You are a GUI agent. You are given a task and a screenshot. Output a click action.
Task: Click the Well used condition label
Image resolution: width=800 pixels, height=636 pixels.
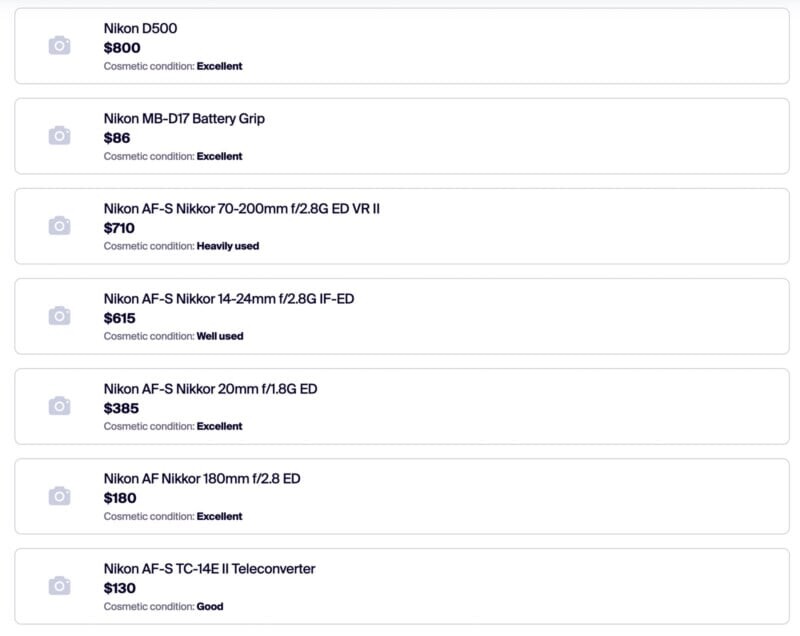click(220, 336)
